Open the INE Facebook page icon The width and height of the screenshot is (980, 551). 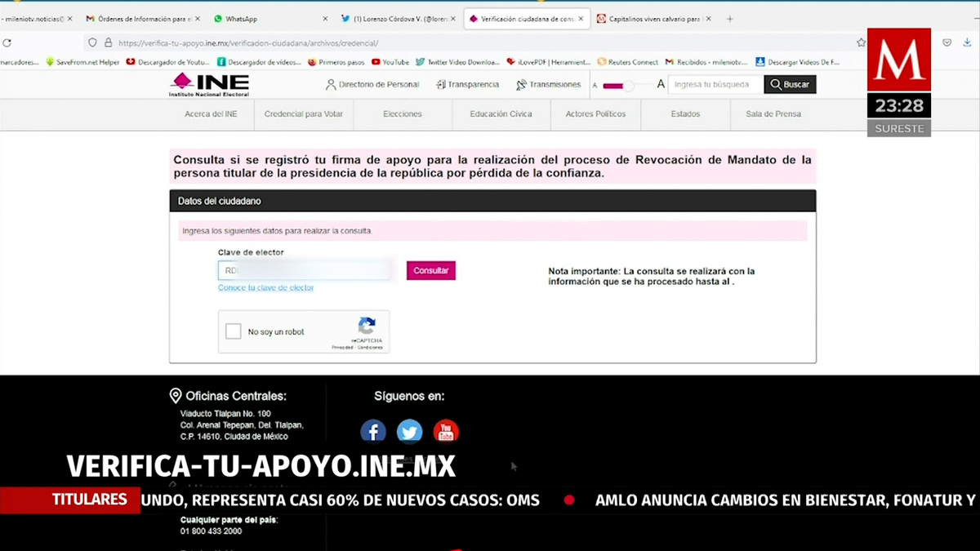pyautogui.click(x=373, y=432)
